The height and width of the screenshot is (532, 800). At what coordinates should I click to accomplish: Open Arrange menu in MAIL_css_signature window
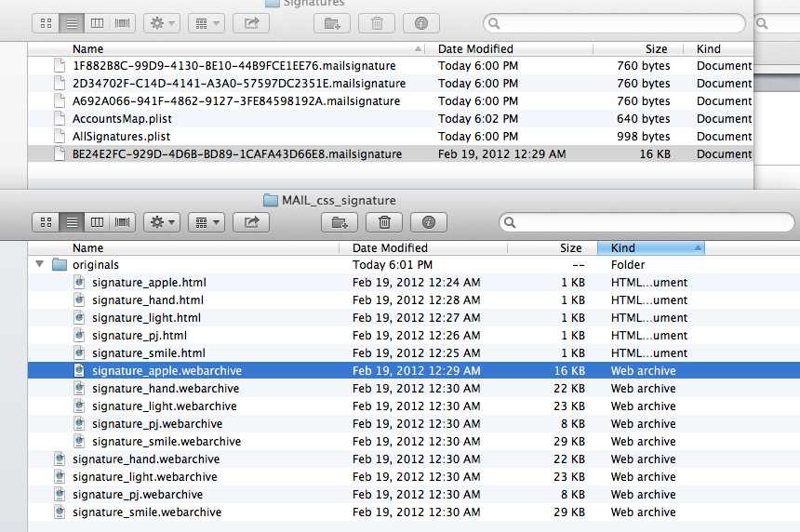tap(207, 222)
